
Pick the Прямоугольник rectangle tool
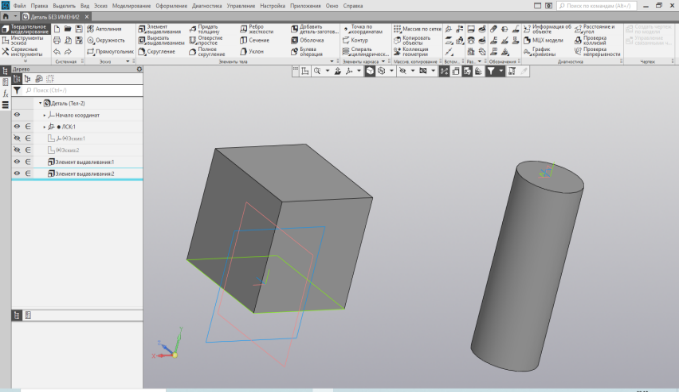110,52
